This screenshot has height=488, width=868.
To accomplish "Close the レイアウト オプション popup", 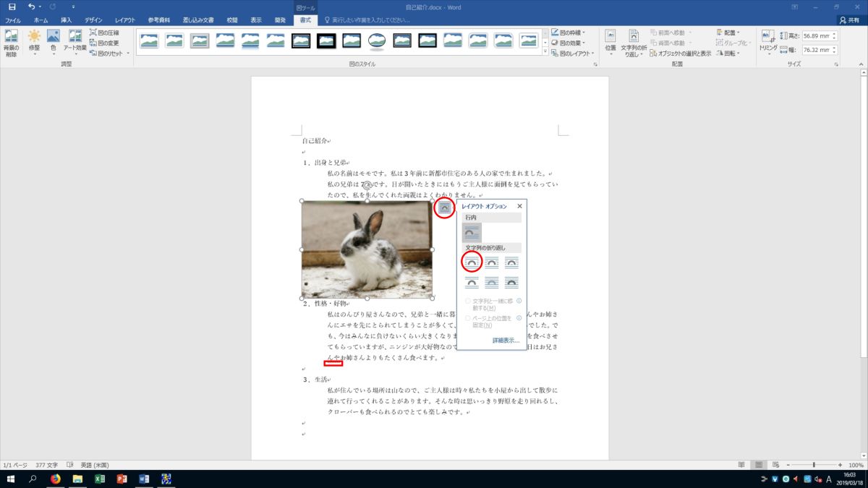I will [519, 206].
